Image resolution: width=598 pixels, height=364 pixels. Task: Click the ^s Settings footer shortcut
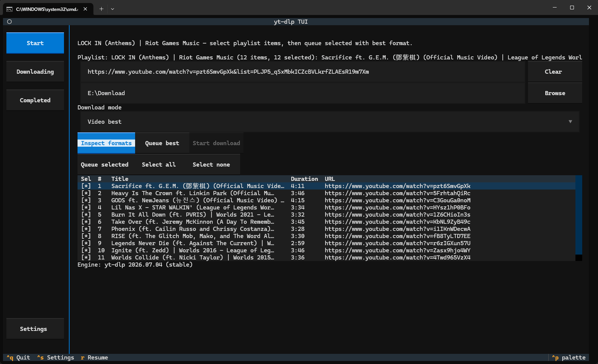tap(55, 358)
